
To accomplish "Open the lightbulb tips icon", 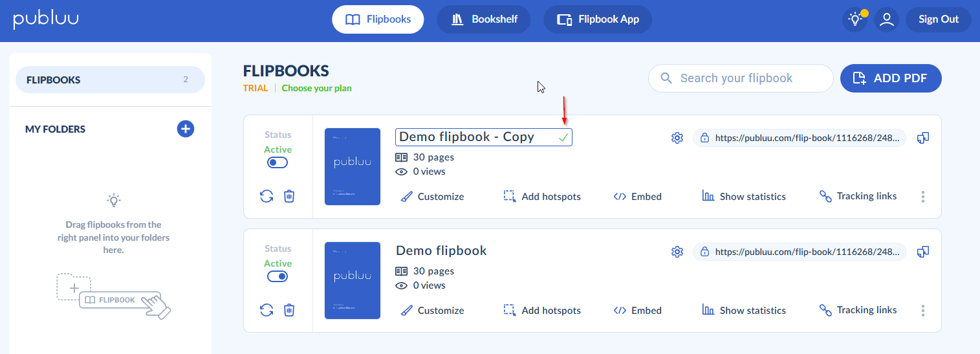I will point(855,19).
